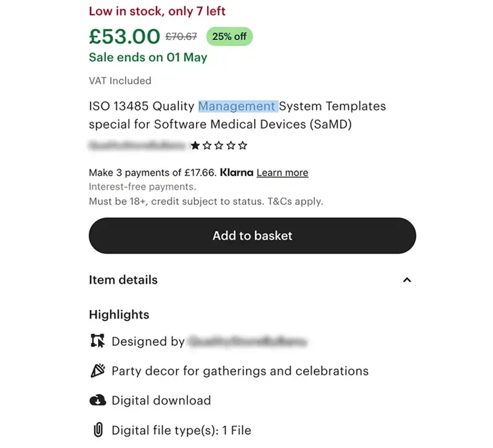Click the filled first rating star

(195, 145)
